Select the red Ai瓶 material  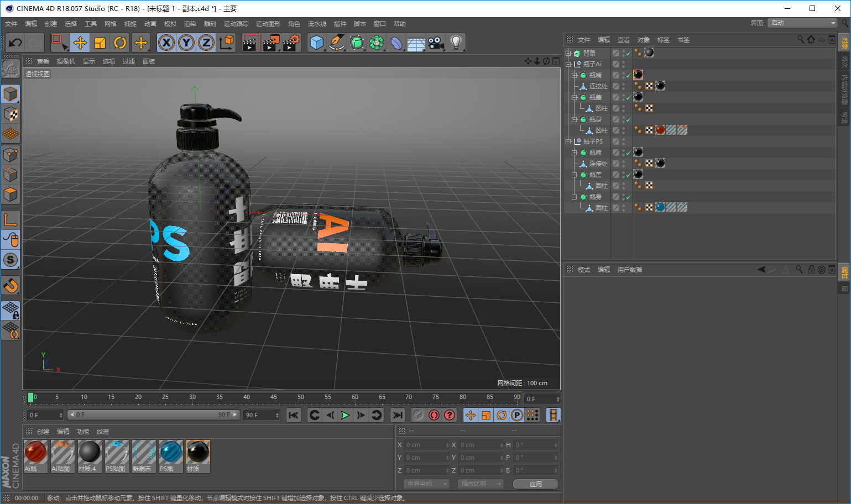coord(35,456)
